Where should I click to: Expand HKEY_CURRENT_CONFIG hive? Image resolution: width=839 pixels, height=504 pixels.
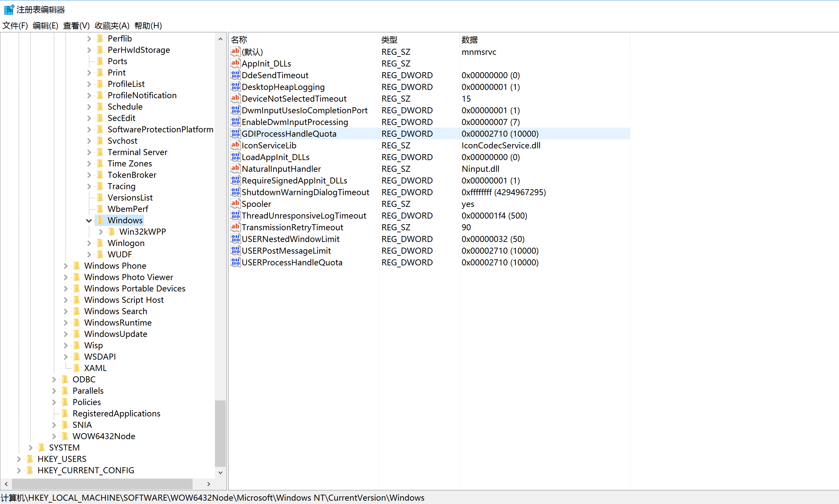point(19,471)
